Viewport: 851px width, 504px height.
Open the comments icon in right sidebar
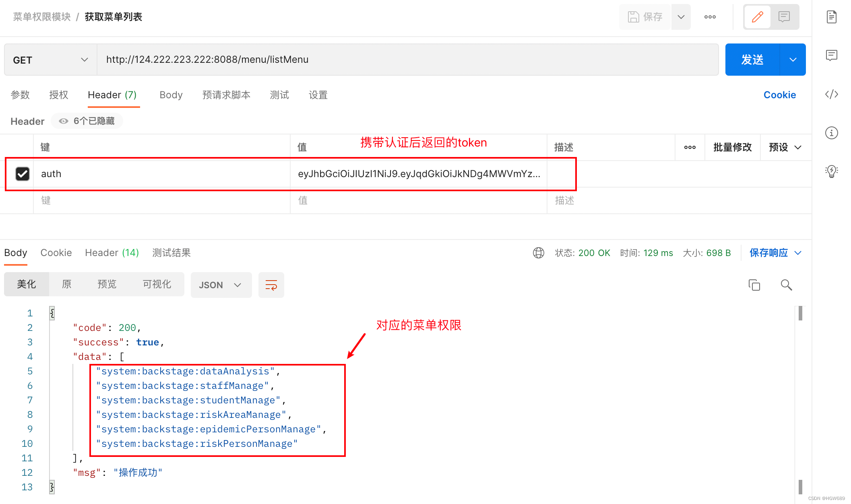pyautogui.click(x=832, y=56)
